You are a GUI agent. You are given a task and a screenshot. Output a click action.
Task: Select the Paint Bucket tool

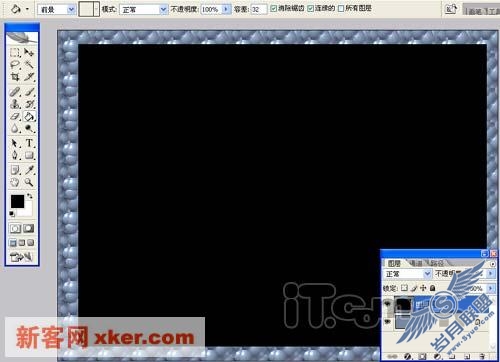[x=29, y=116]
